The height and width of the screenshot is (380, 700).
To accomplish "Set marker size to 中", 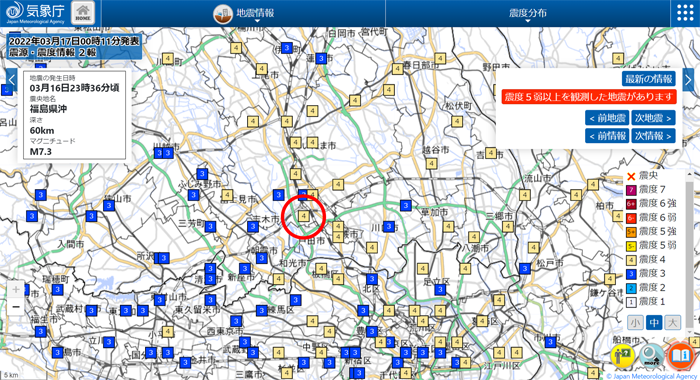I will (x=654, y=322).
